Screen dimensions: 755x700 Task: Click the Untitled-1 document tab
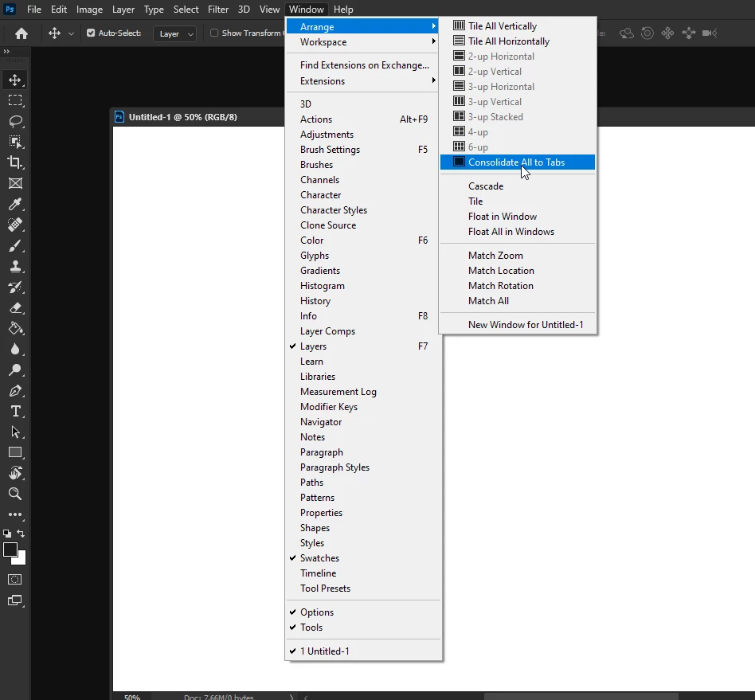tap(183, 117)
